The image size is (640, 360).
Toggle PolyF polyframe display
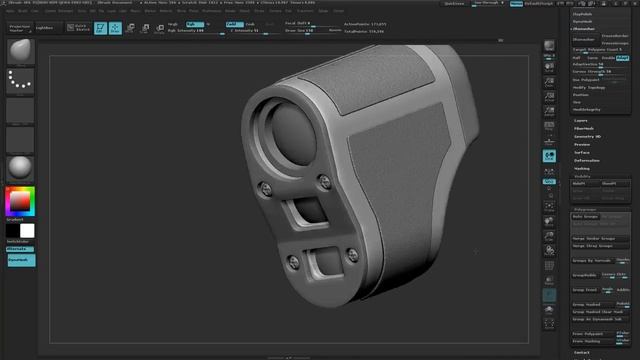click(549, 266)
